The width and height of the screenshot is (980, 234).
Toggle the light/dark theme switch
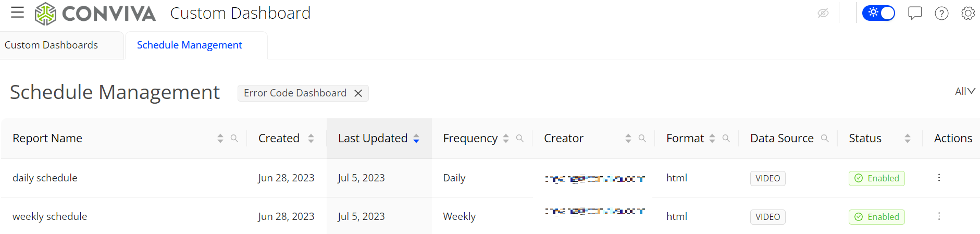(878, 13)
